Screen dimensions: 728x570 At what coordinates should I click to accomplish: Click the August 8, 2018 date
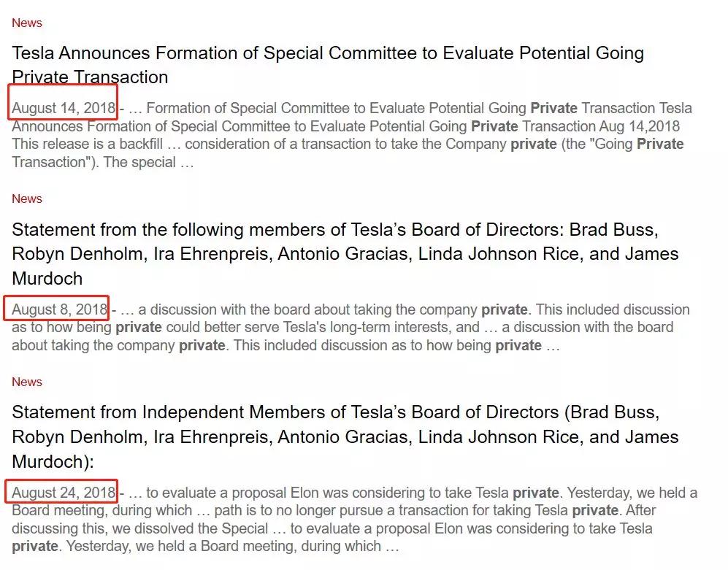(59, 309)
